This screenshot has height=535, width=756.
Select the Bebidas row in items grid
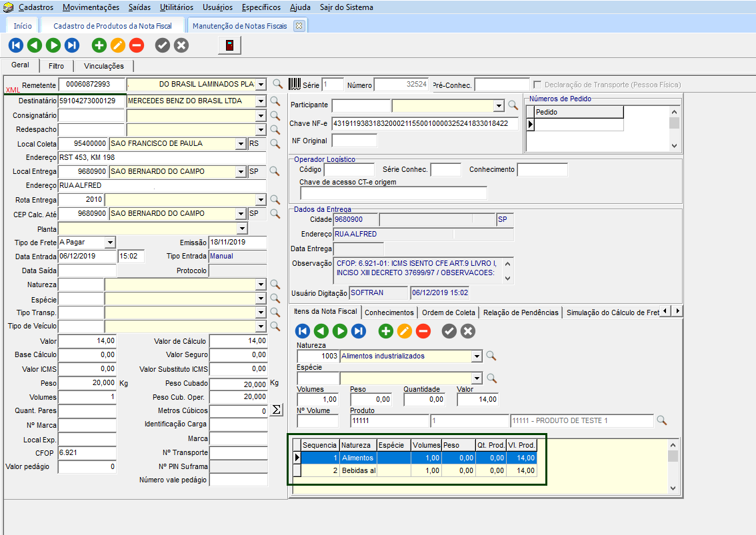359,471
